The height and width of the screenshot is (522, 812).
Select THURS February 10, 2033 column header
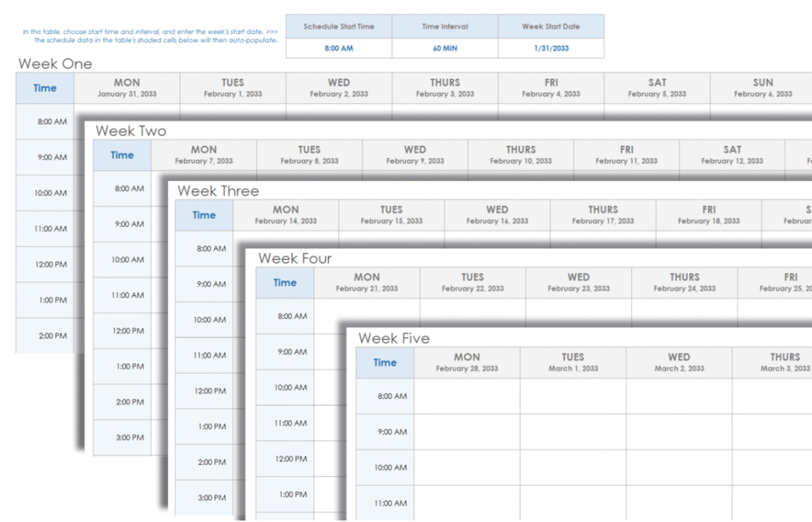click(520, 155)
